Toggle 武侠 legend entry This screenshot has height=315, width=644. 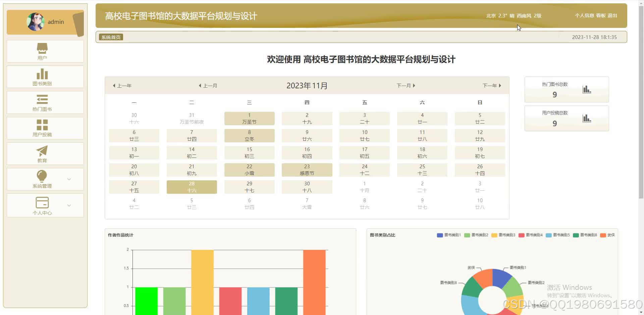click(607, 235)
